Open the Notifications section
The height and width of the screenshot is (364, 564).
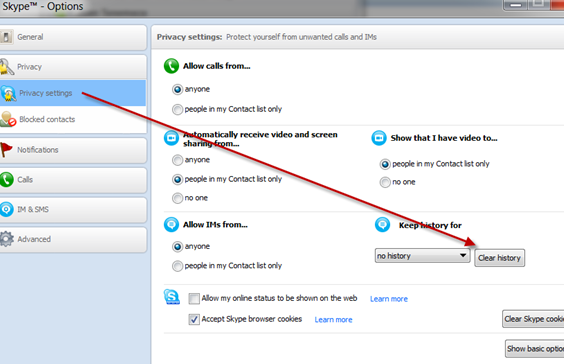[x=73, y=150]
